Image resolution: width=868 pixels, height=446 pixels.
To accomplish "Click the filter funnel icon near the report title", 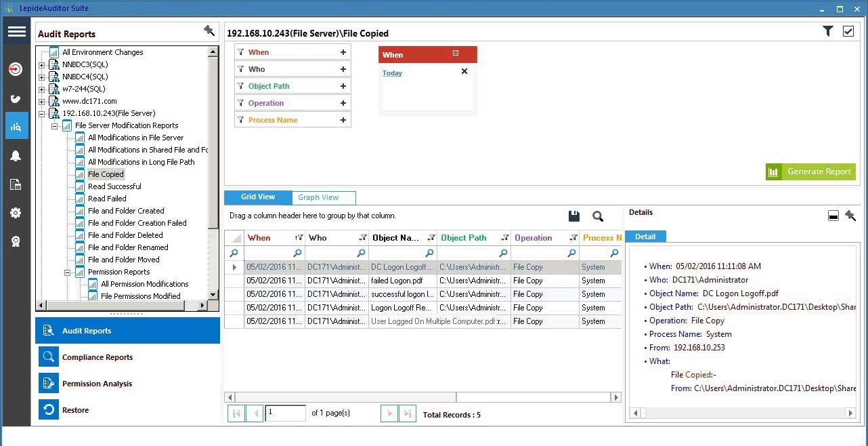I will pyautogui.click(x=827, y=31).
